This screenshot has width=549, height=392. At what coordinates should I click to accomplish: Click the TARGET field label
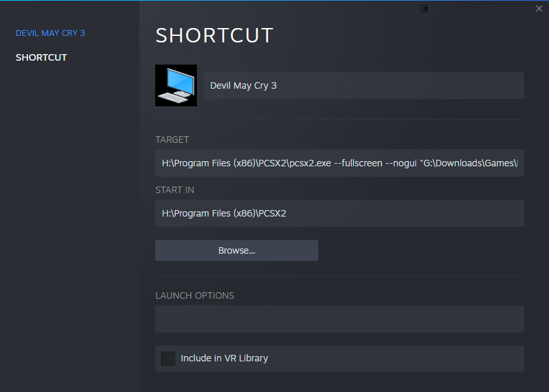(x=172, y=140)
